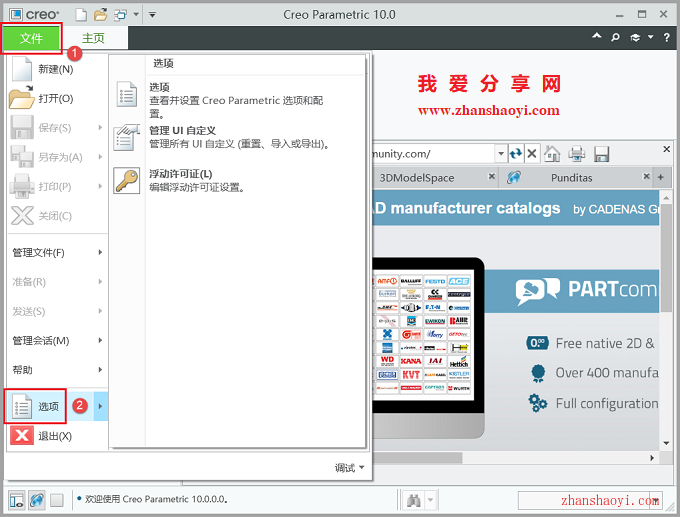The image size is (680, 517).
Task: Click the selection filter field in status bar
Action: [x=590, y=501]
